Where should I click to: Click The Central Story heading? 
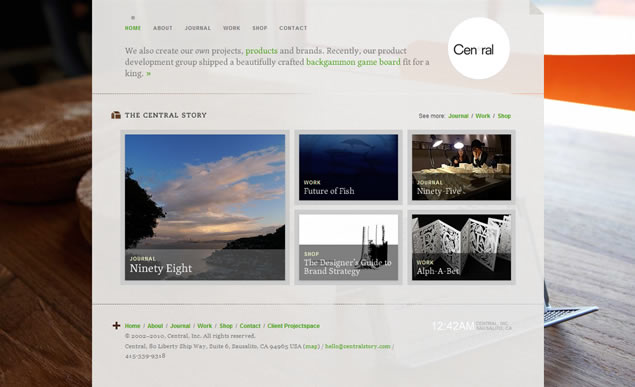pos(166,115)
